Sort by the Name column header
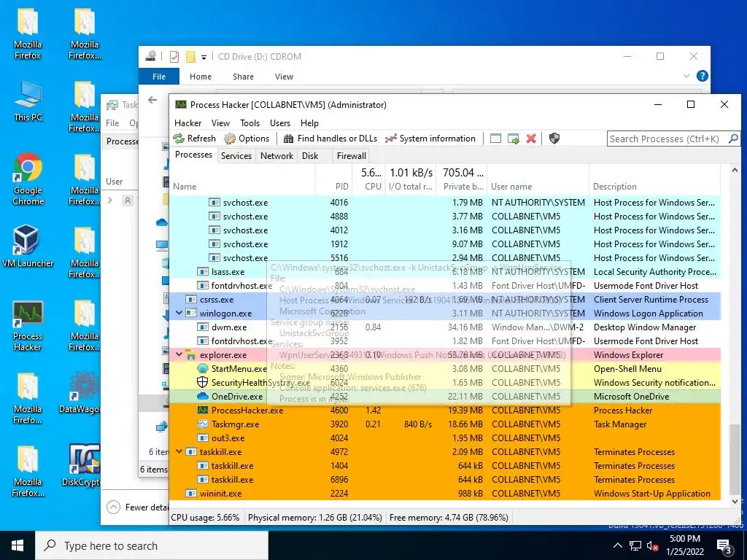 243,179
